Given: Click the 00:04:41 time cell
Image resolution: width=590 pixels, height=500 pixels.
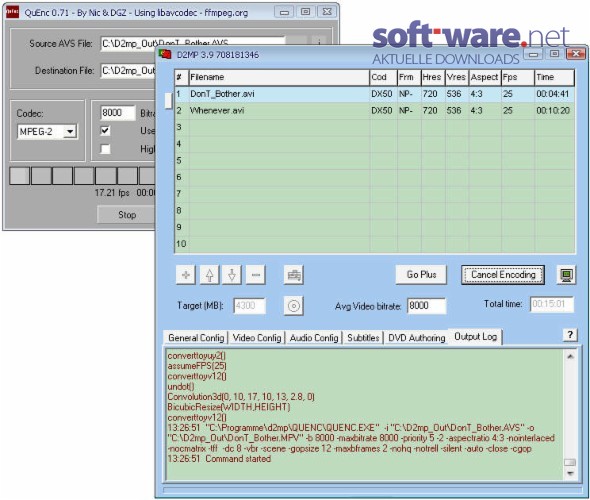Looking at the screenshot, I should coord(553,94).
